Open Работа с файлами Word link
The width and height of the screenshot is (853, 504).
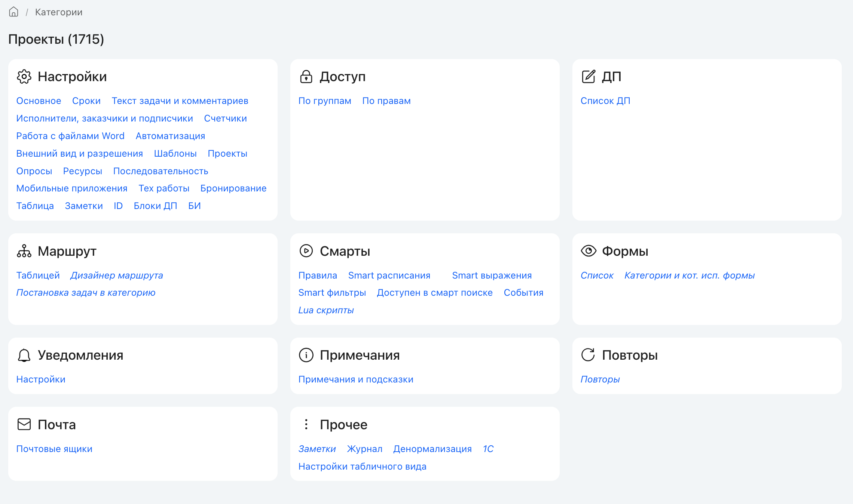click(70, 136)
